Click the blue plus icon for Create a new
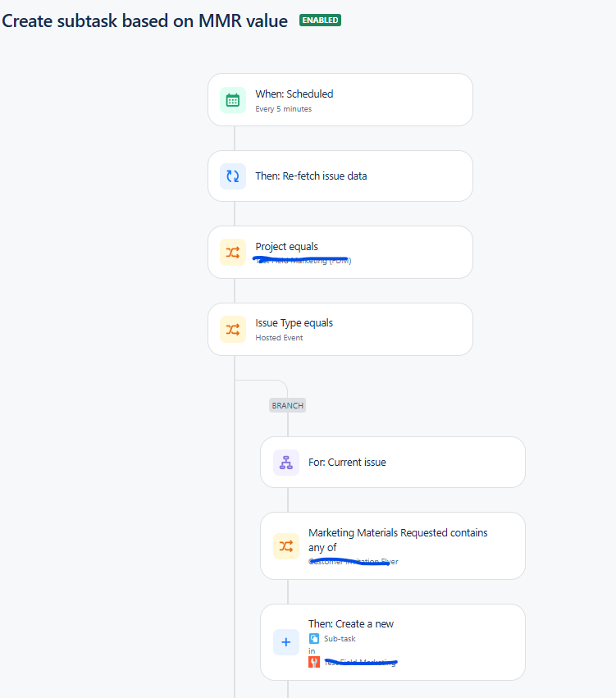This screenshot has width=616, height=698. coord(286,642)
